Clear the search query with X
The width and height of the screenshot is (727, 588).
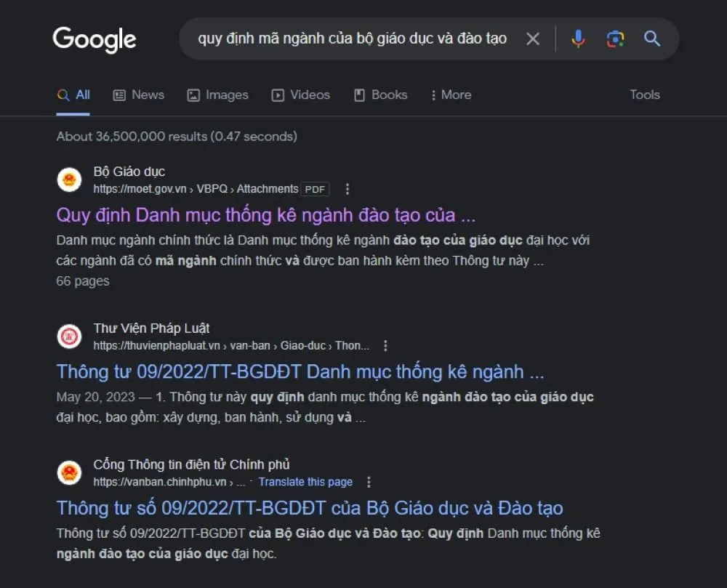(533, 39)
